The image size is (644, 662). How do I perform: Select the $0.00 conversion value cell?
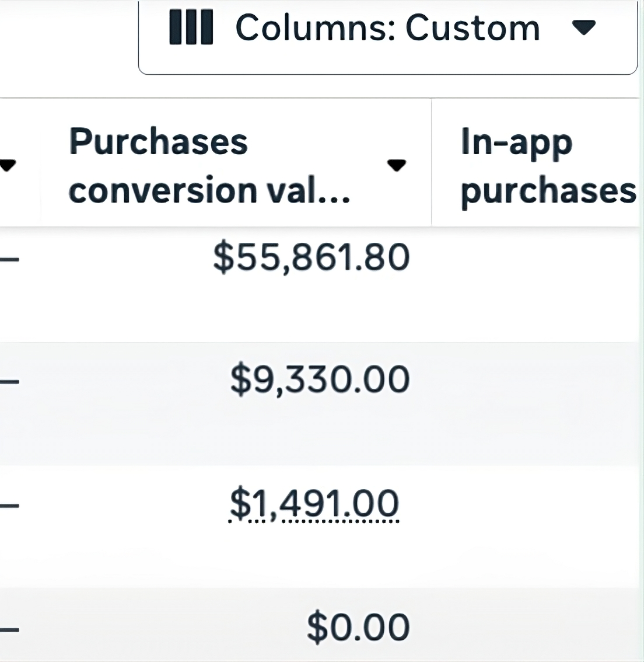tap(358, 627)
